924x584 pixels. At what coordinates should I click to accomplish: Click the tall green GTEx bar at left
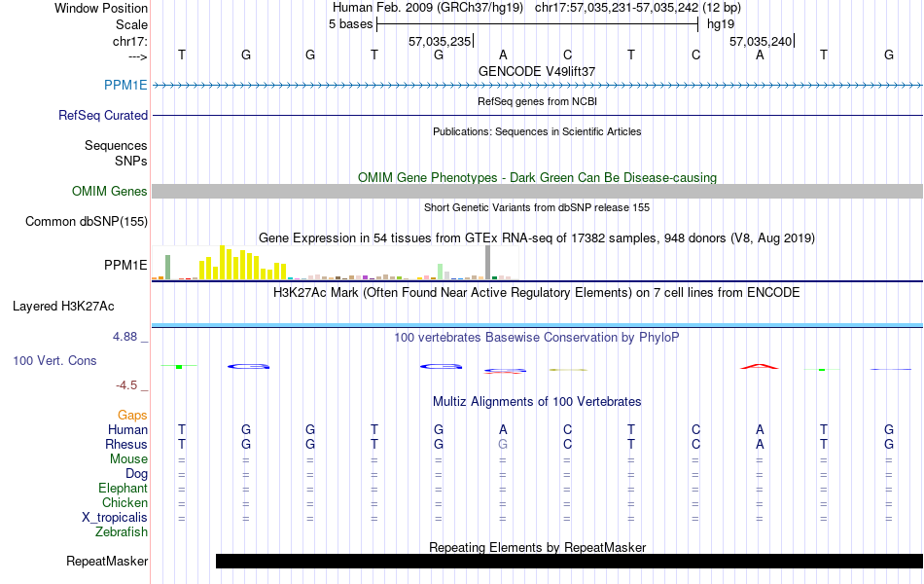[x=168, y=268]
